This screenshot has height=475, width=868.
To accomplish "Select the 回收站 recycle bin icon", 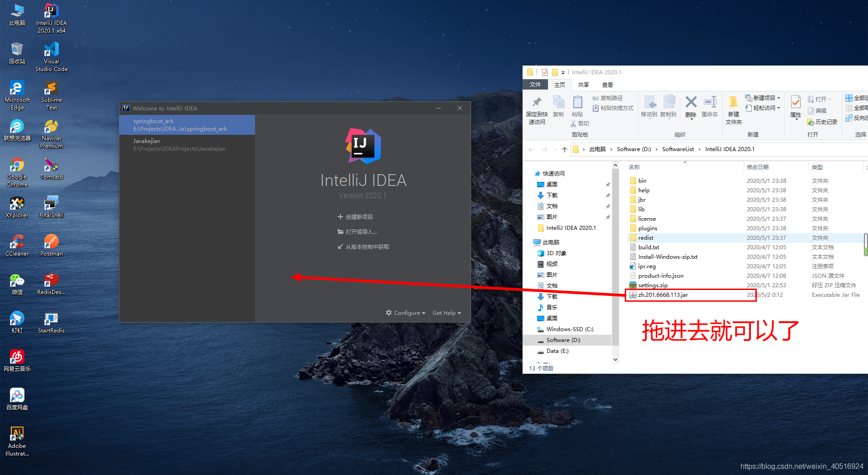I will [x=17, y=53].
